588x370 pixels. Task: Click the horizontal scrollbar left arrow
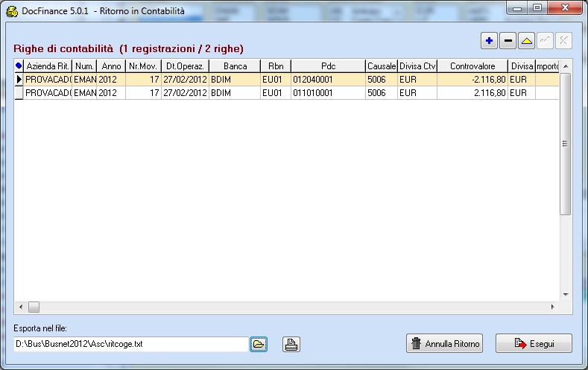point(21,307)
